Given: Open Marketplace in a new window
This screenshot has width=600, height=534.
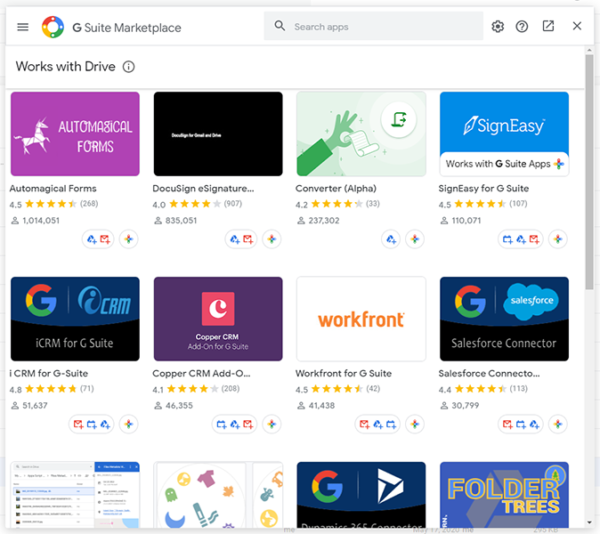Looking at the screenshot, I should pyautogui.click(x=548, y=26).
